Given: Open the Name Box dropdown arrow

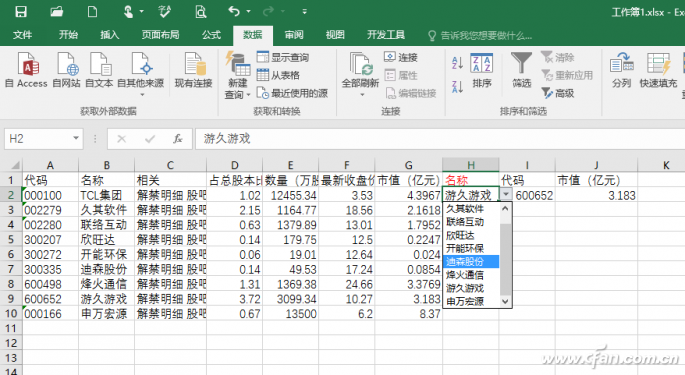Looking at the screenshot, I should (x=76, y=139).
